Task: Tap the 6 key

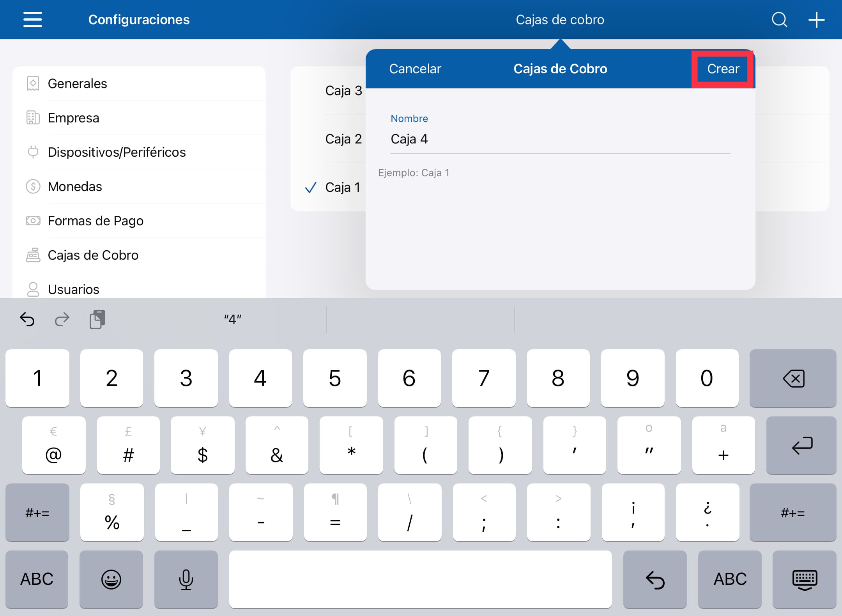Action: (409, 378)
